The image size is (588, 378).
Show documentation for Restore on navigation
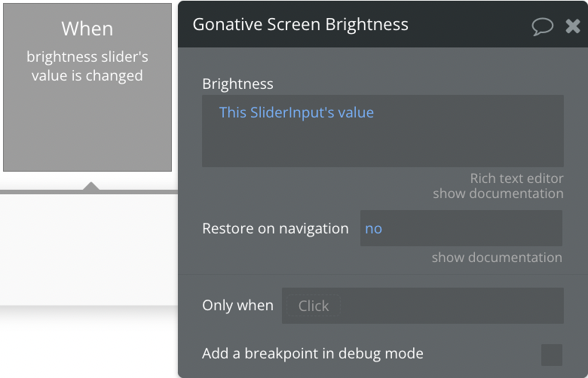[497, 258]
